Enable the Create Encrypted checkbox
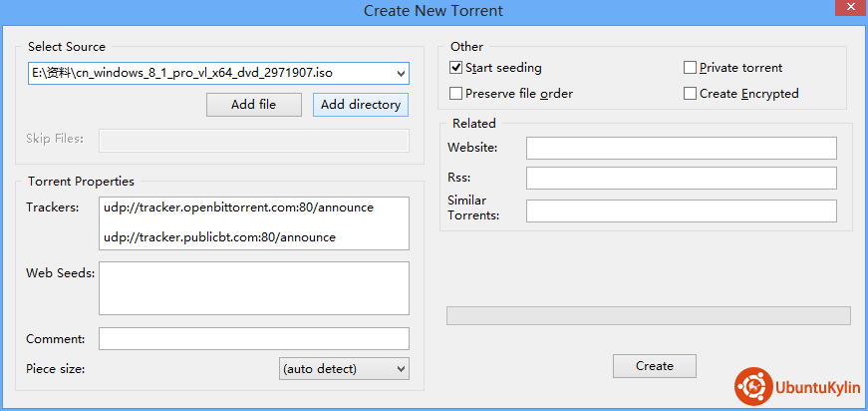Image resolution: width=868 pixels, height=411 pixels. click(x=690, y=94)
